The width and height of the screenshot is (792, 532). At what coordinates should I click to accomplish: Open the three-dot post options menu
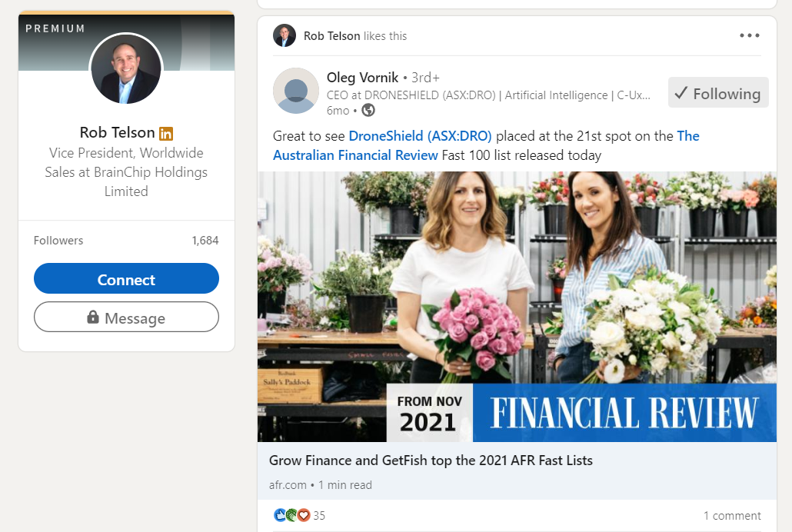click(x=749, y=35)
